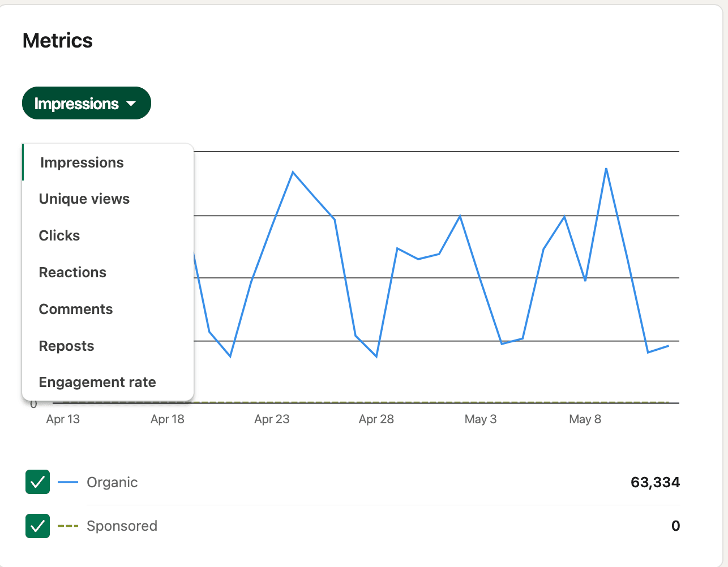Select Clicks in the dropdown menu
Viewport: 728px width, 567px height.
click(59, 235)
